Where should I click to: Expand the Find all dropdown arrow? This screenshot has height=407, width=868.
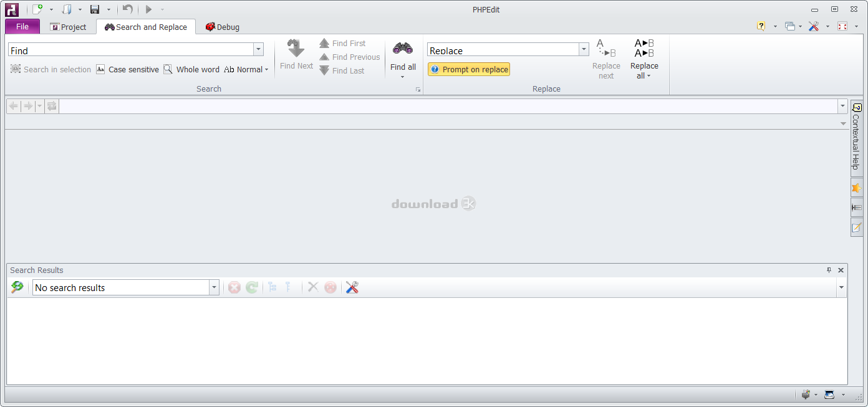(403, 77)
